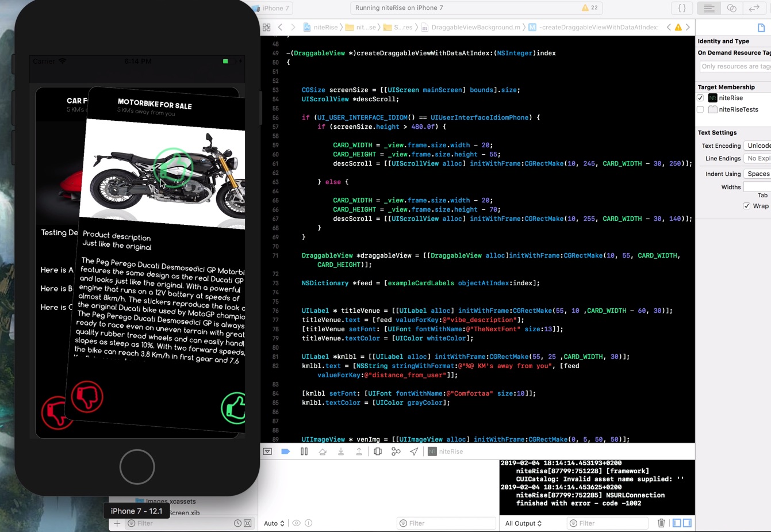Click the console Filter field

point(608,523)
